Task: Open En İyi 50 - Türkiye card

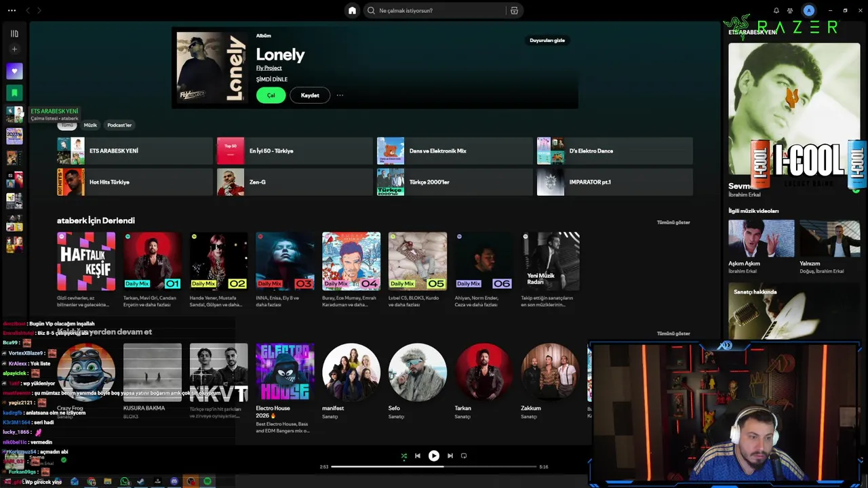Action: [x=295, y=151]
